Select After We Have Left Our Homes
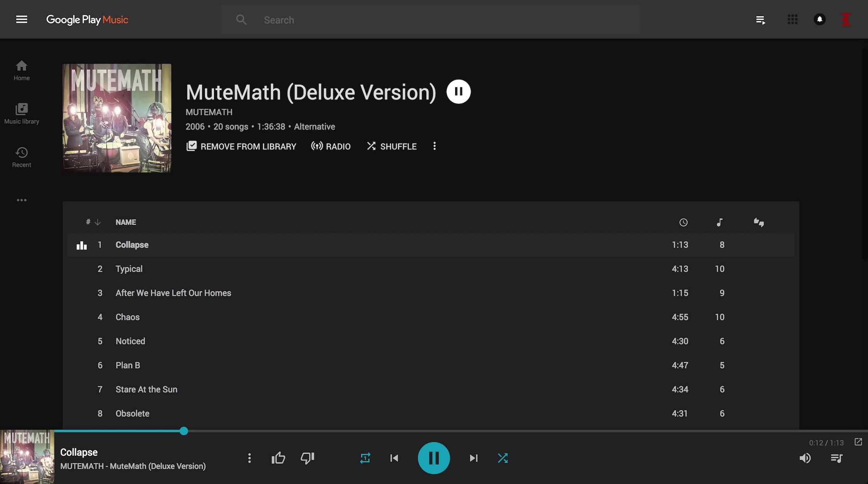Screen dimensions: 868x484 (x=431, y=293)
